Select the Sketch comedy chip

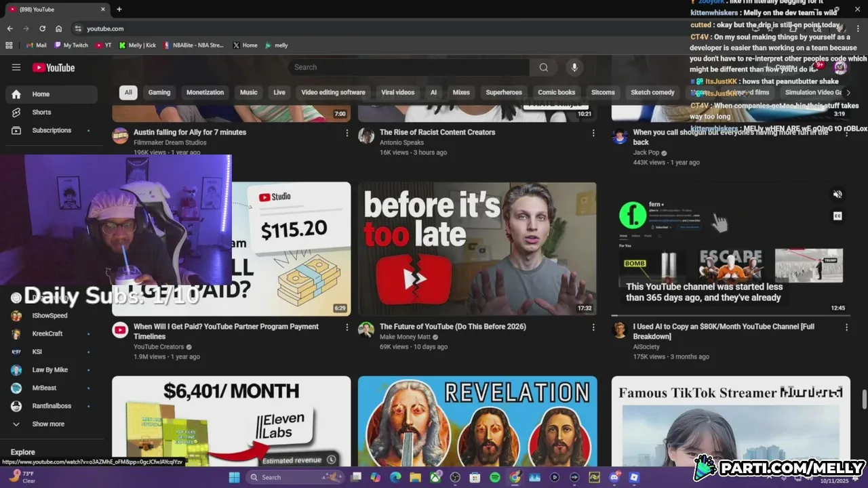tap(652, 92)
